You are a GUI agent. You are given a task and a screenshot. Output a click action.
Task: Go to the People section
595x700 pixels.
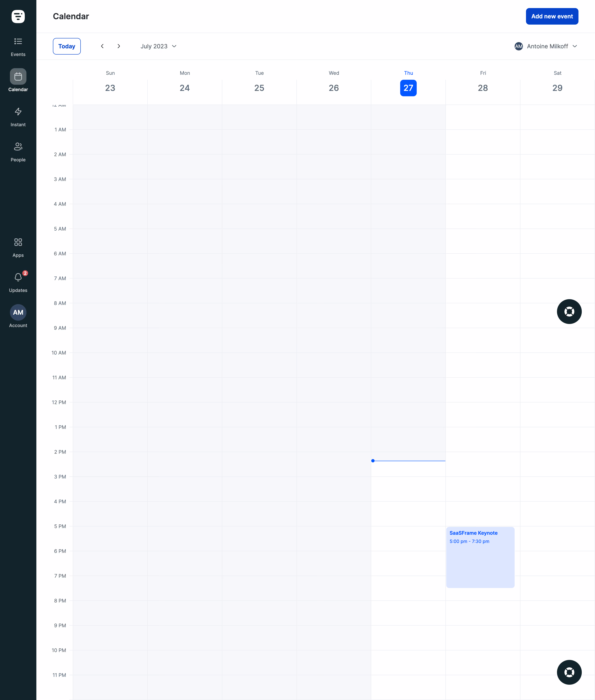[18, 152]
